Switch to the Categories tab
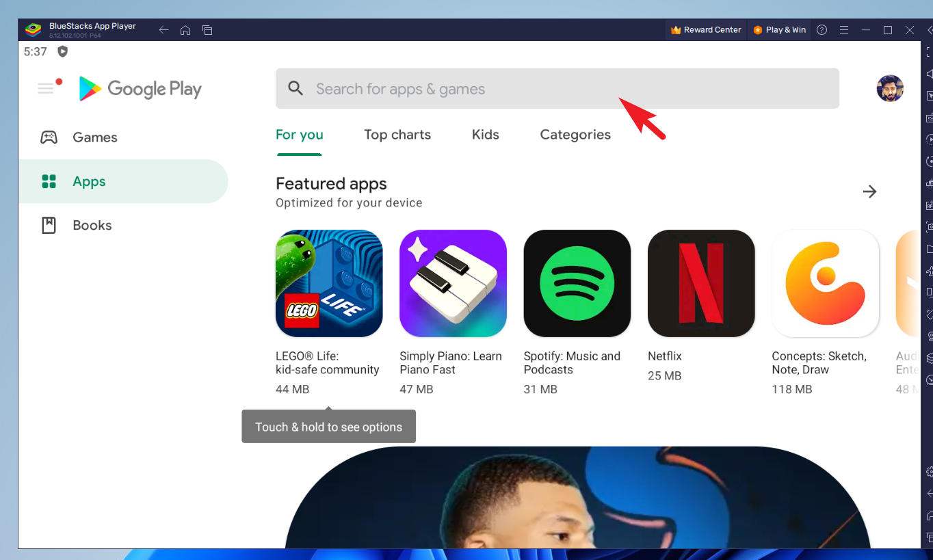Screen dimensions: 933x560 (x=575, y=135)
